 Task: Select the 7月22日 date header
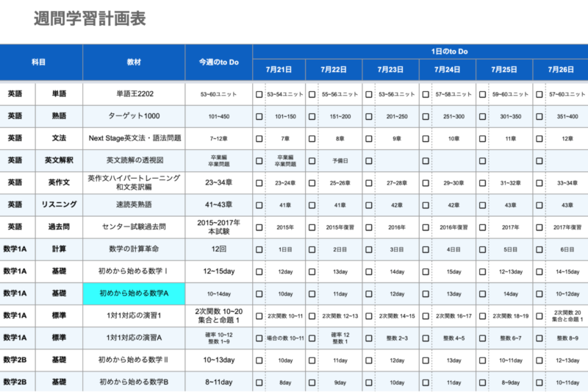334,70
